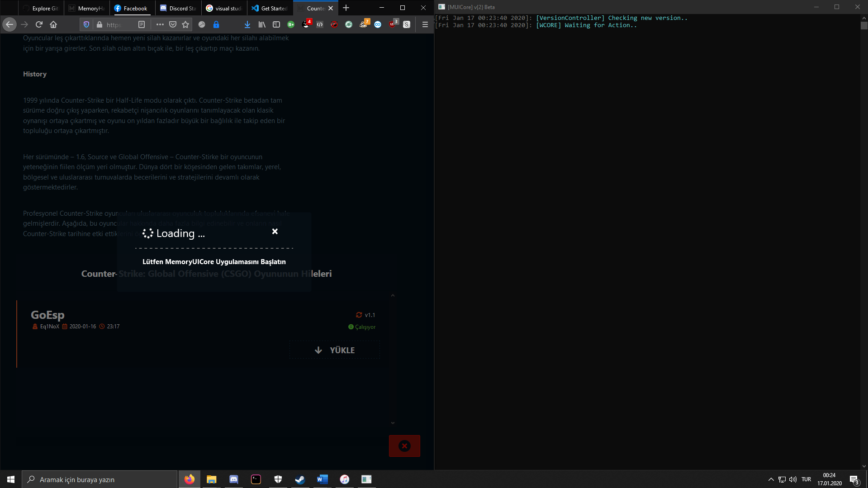Open Microsoft Word from the taskbar
This screenshot has height=488, width=868.
pos(322,479)
